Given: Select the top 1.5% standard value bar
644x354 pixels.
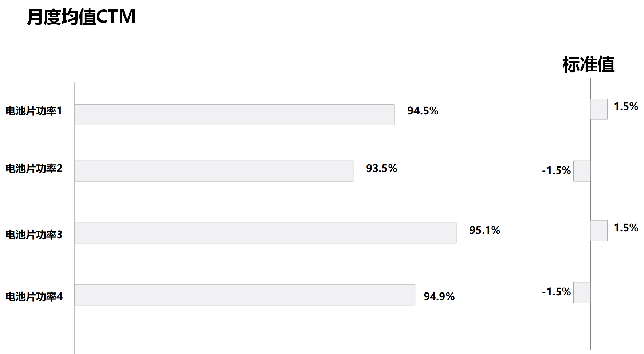Looking at the screenshot, I should click(599, 109).
